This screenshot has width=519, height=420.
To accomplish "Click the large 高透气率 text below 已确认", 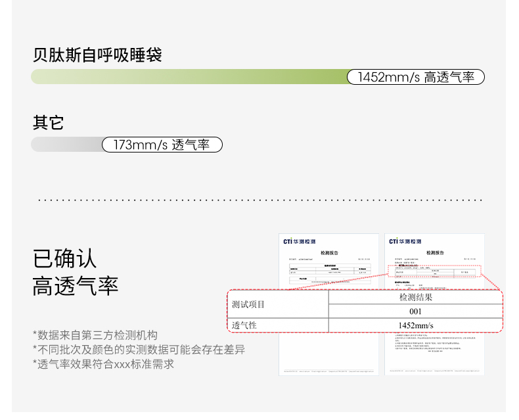I will coord(76,286).
